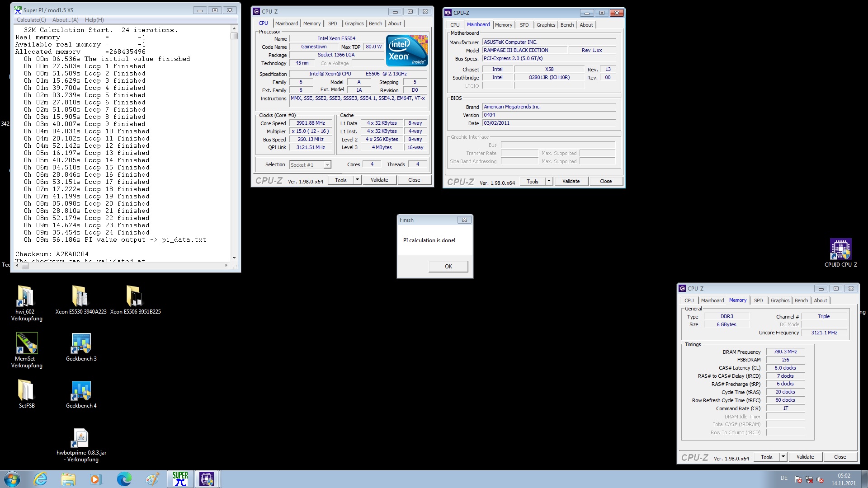This screenshot has height=488, width=868.
Task: Expand Tools dropdown arrow in Mainboard window
Action: coord(548,181)
